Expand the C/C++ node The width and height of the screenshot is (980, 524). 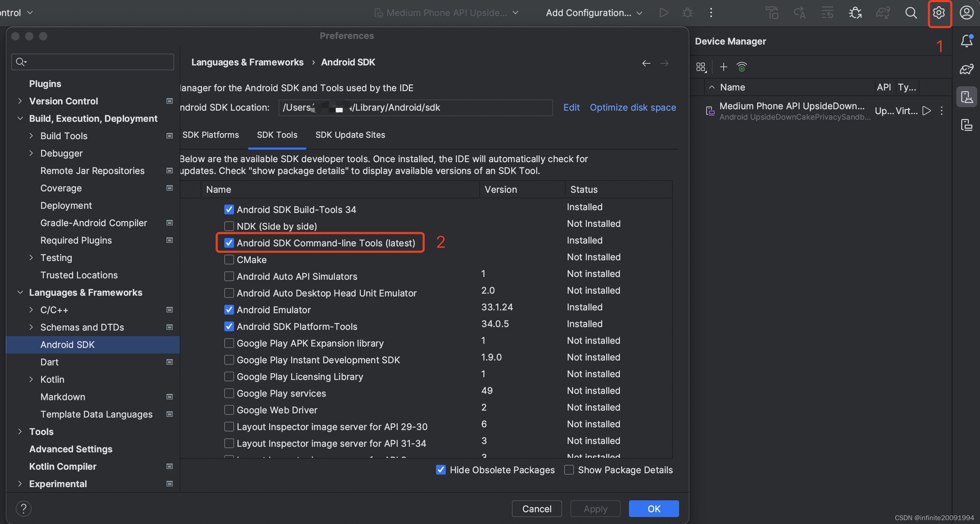pyautogui.click(x=31, y=310)
